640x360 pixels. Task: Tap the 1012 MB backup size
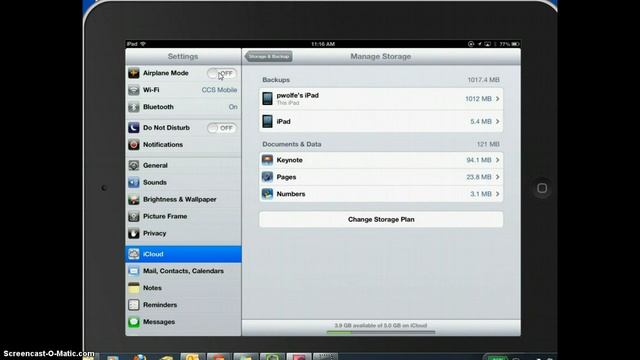(x=478, y=99)
